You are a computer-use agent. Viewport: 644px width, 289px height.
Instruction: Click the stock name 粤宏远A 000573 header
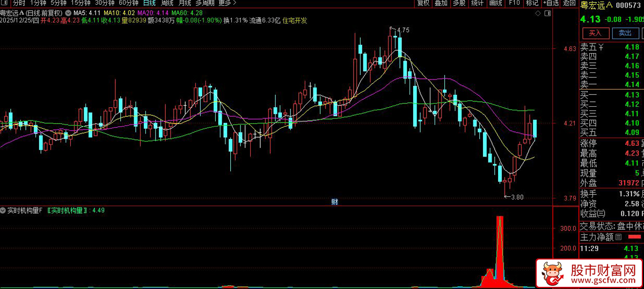click(612, 5)
